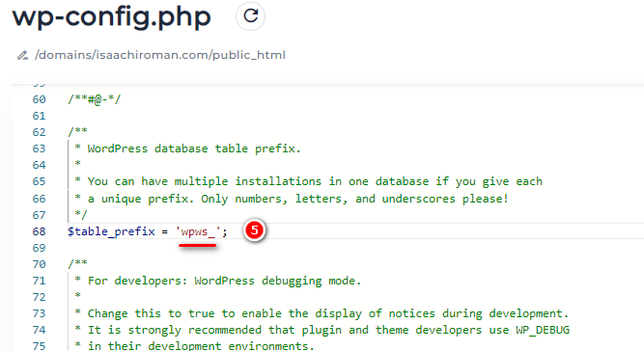
Task: Click the /**#@-*/ comment on line 60
Action: (94, 99)
